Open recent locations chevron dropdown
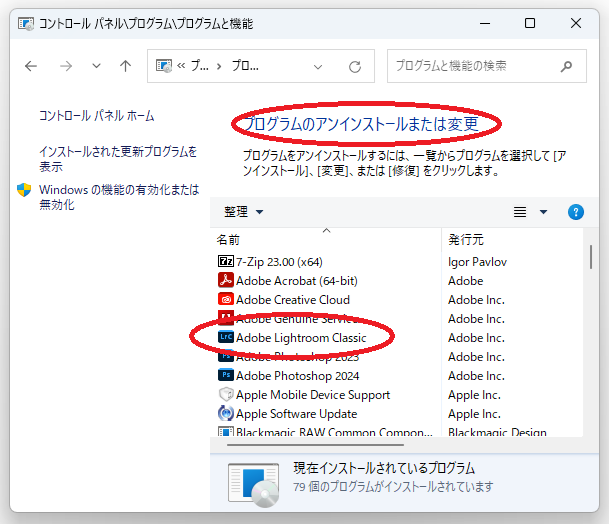 [x=96, y=66]
